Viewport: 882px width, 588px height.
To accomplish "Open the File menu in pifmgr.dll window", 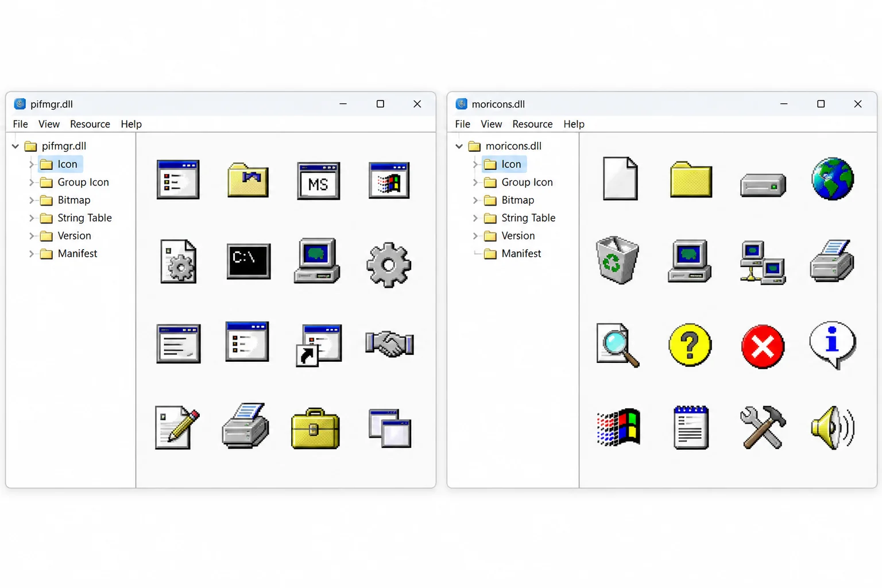I will click(20, 124).
